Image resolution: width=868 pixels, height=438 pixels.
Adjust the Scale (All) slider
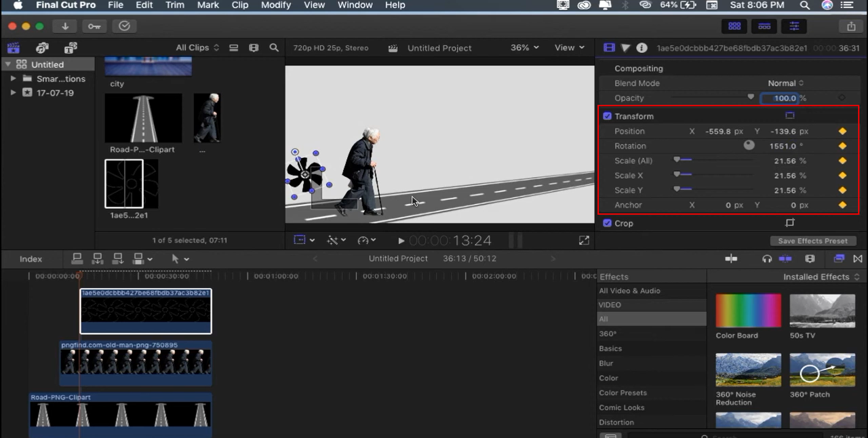click(x=677, y=161)
